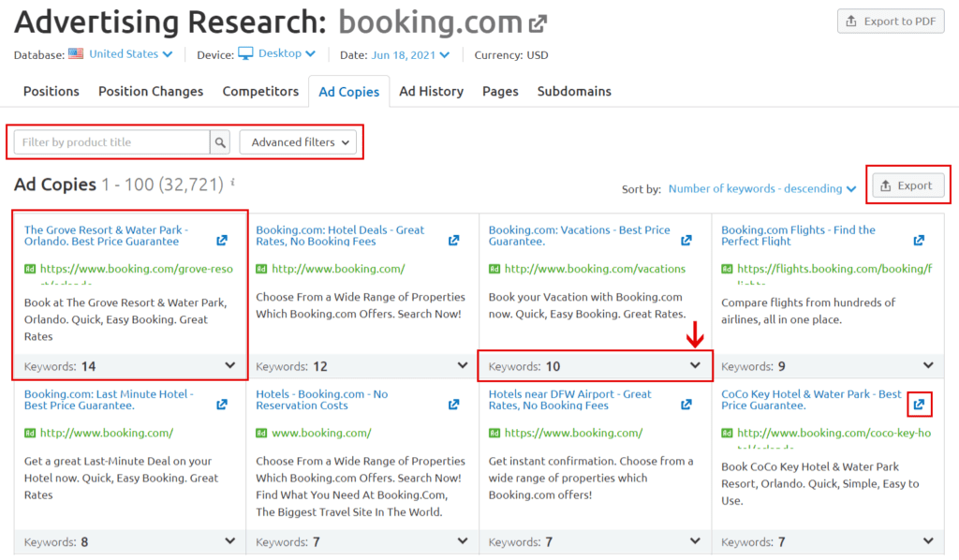Expand keywords 7 for CoCo Key Hotel ad

pos(928,541)
